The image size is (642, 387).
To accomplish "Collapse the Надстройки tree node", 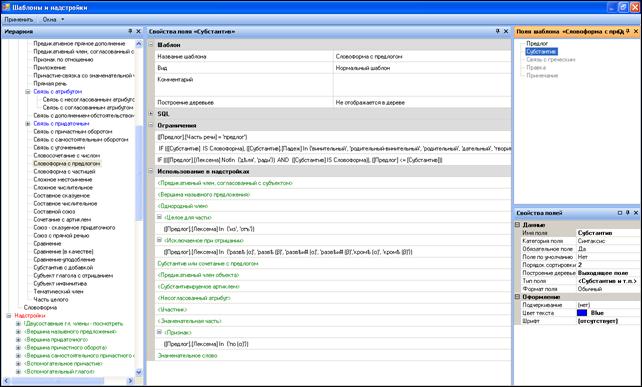I will point(9,316).
